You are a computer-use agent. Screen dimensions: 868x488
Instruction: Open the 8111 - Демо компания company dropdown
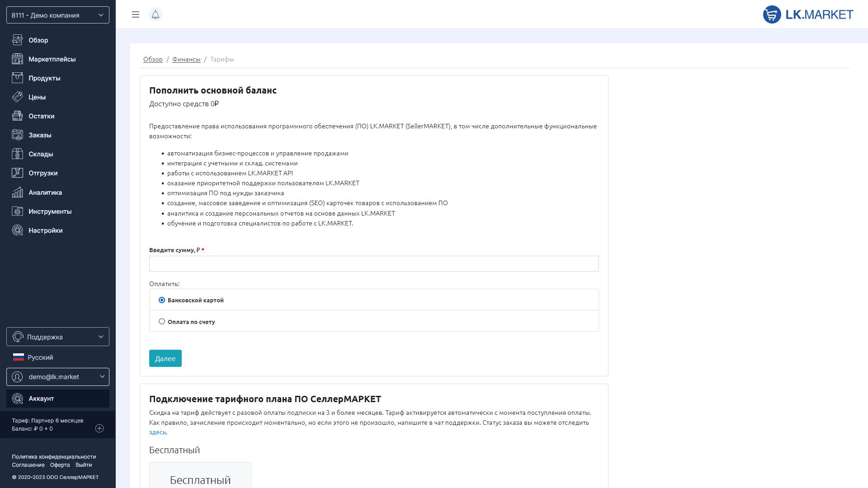58,15
